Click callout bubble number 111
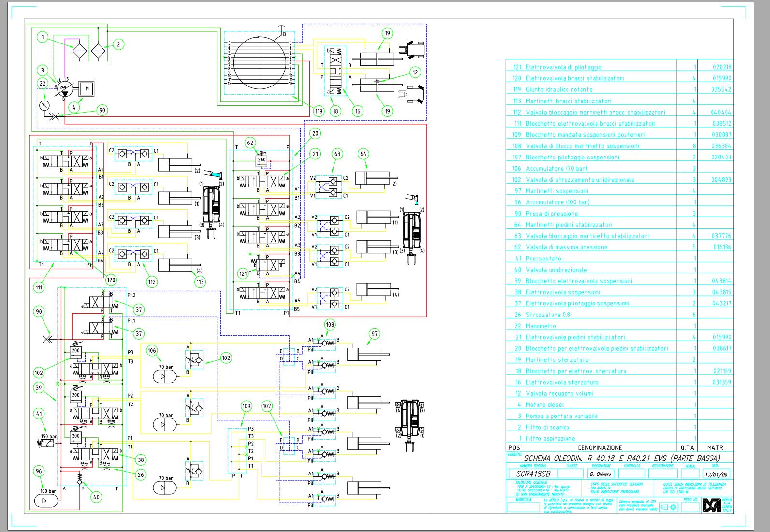Viewport: 770px width, 532px height. click(x=39, y=288)
